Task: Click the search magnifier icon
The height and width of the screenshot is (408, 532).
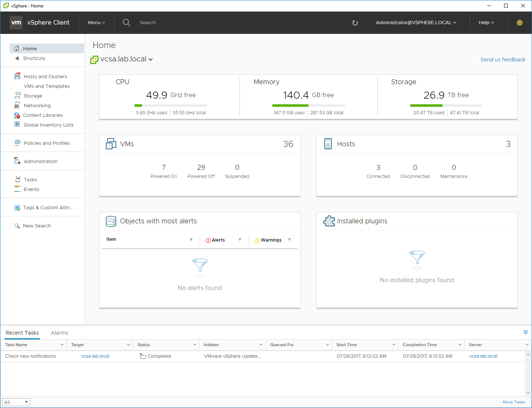Action: click(x=127, y=23)
